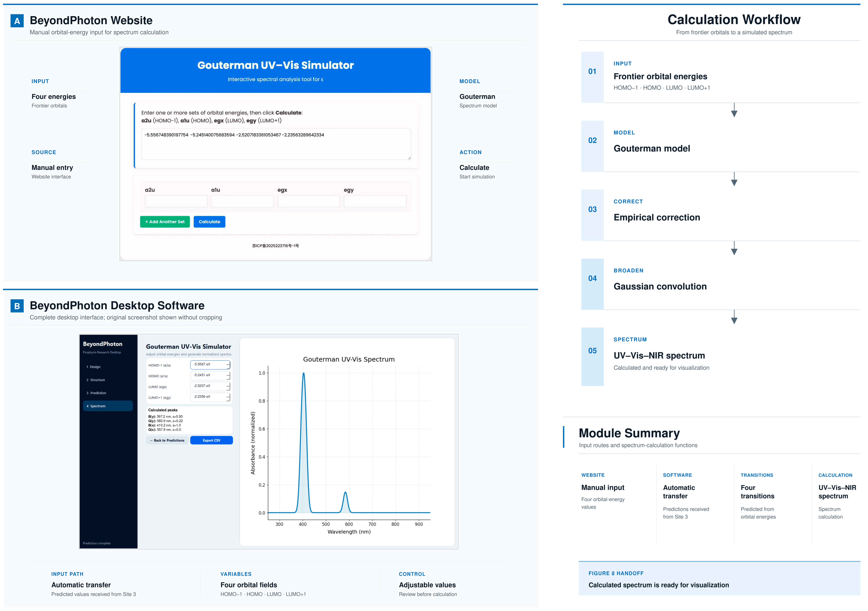
Task: Click the Wavelength (nm) axis label
Action: [x=349, y=532]
